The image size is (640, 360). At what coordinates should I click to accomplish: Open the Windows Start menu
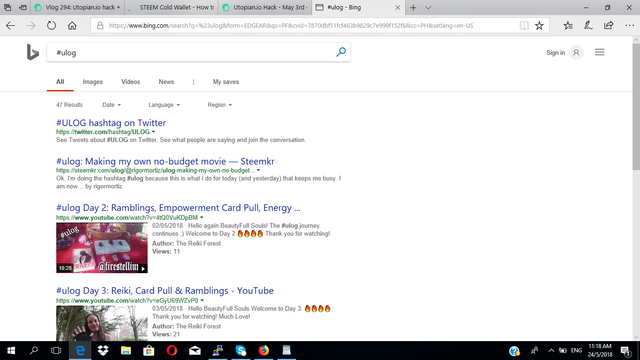tap(11, 351)
